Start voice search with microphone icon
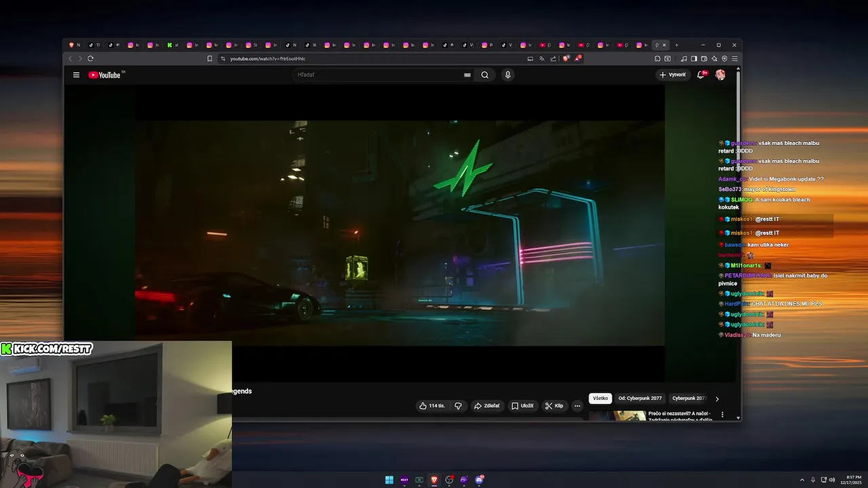This screenshot has width=868, height=488. pyautogui.click(x=508, y=75)
